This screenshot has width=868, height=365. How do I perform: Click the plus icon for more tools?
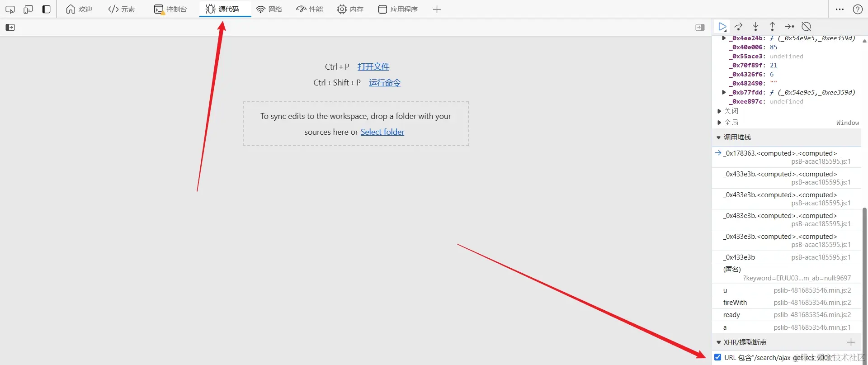pyautogui.click(x=437, y=9)
